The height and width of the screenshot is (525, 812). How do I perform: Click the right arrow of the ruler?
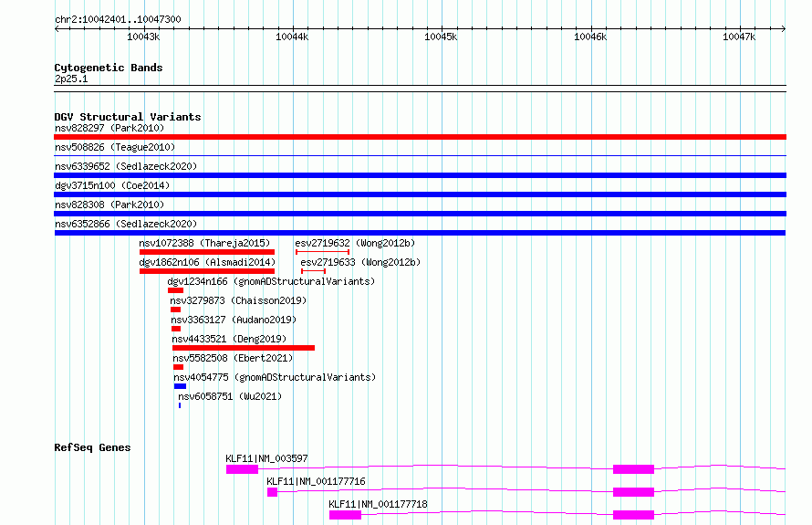pos(784,29)
